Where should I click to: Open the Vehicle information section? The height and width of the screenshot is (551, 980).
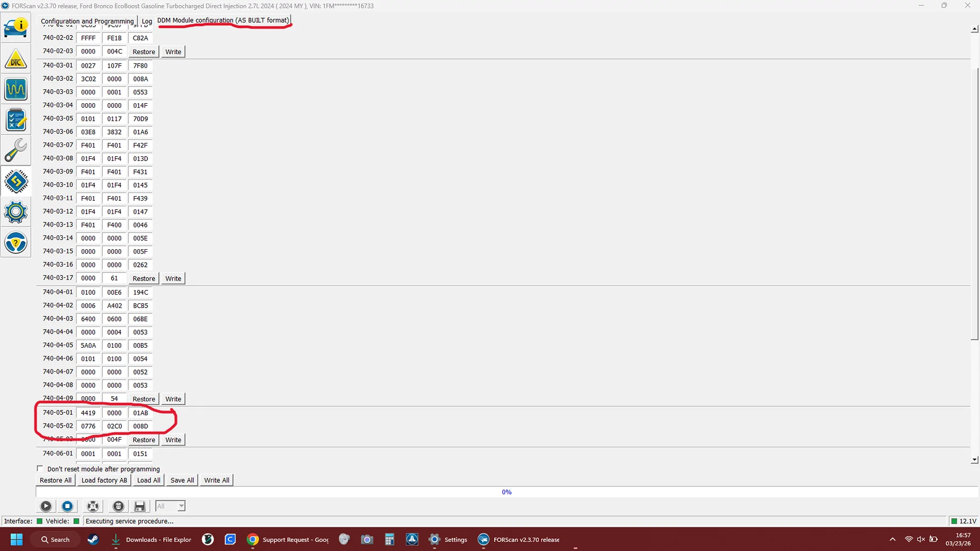pos(16,28)
